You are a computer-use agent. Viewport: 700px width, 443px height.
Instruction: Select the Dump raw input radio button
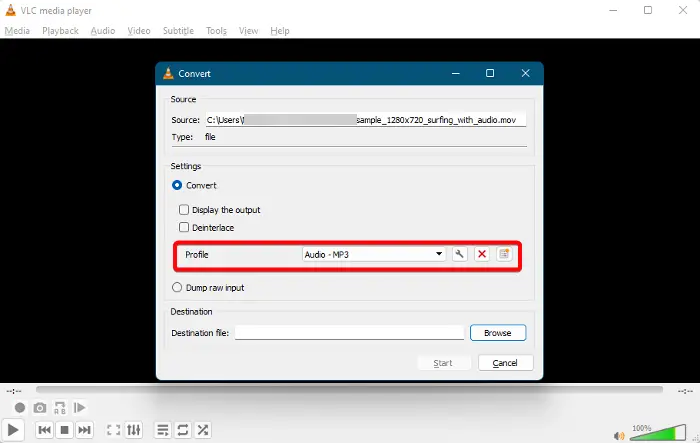pos(177,287)
